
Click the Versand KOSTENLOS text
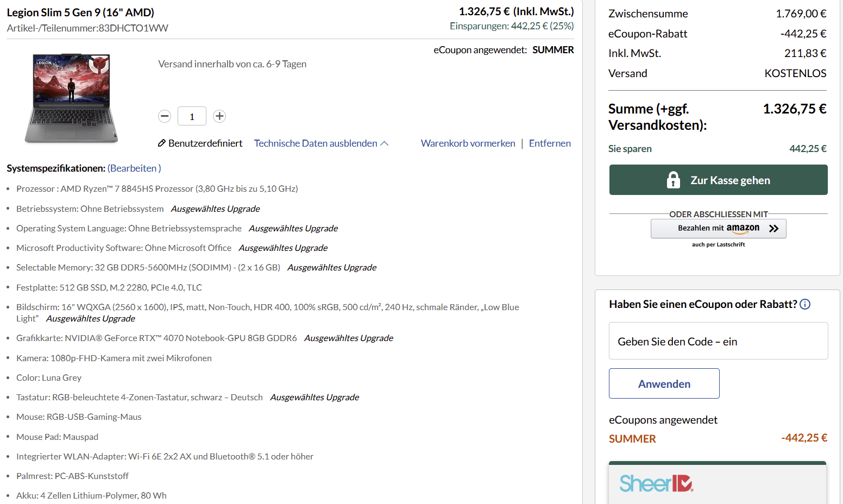795,73
